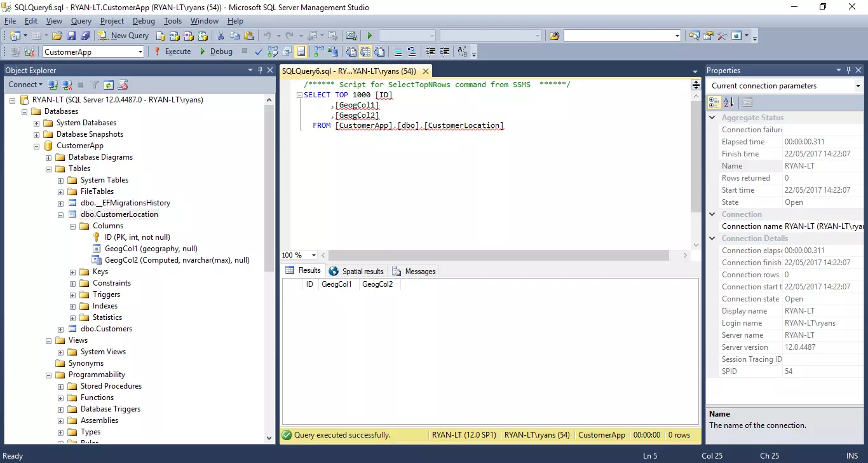Open the CustomerApp database dropdown
This screenshot has width=868, height=463.
coord(140,52)
